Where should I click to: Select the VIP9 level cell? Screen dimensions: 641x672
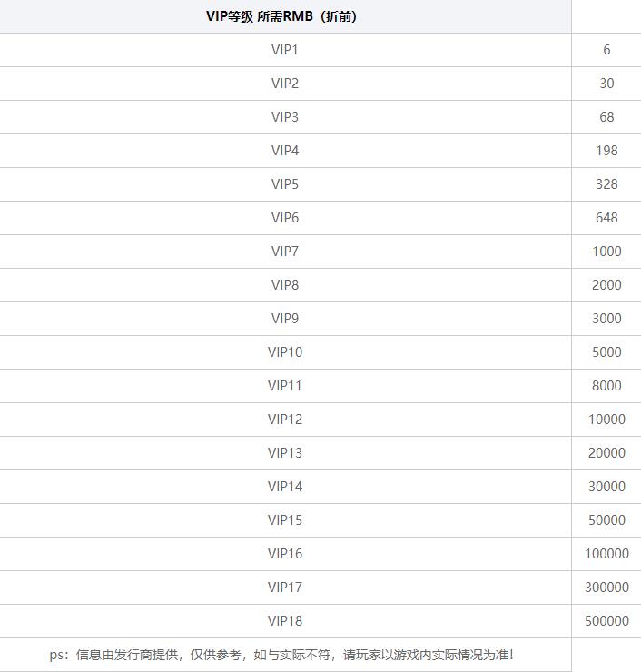285,319
